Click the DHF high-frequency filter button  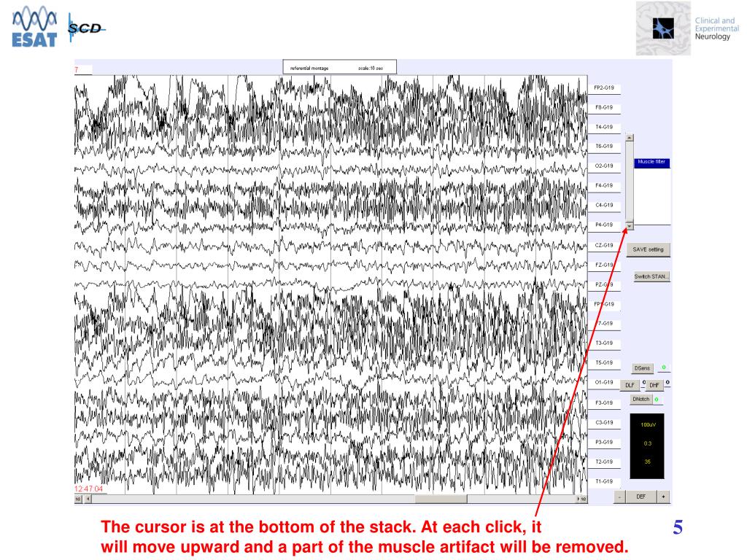pyautogui.click(x=654, y=385)
